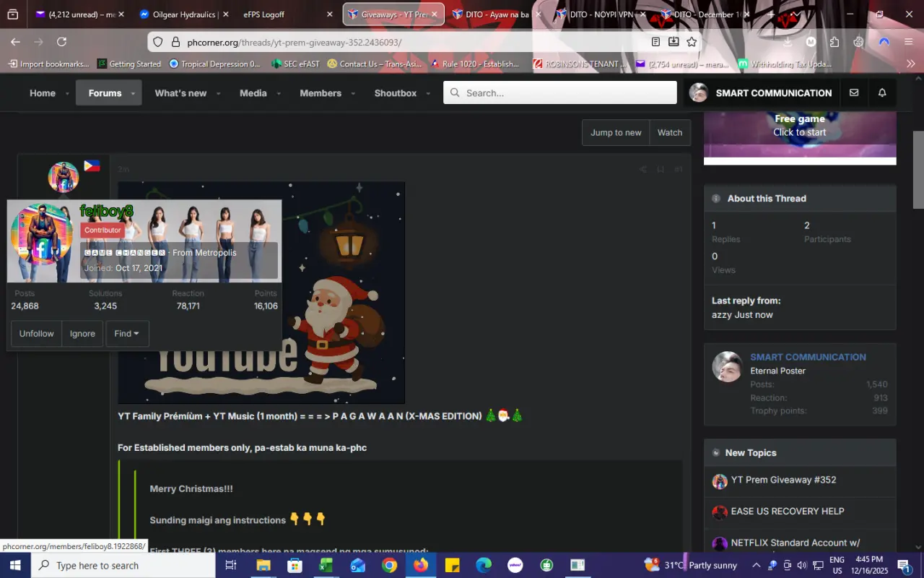Open Task View in the taskbar
Image resolution: width=924 pixels, height=578 pixels.
[x=231, y=565]
